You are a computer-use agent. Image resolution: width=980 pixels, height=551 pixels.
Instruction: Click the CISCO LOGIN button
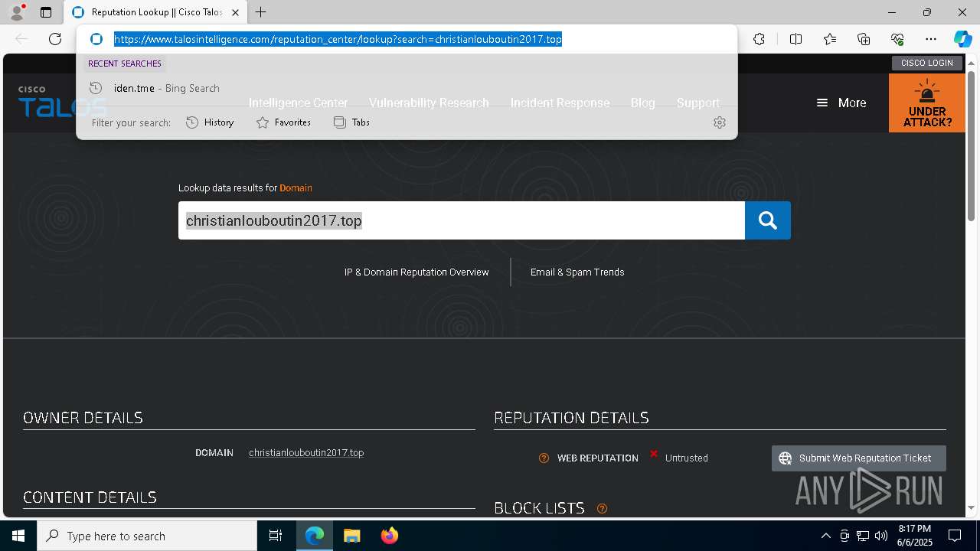pyautogui.click(x=926, y=63)
